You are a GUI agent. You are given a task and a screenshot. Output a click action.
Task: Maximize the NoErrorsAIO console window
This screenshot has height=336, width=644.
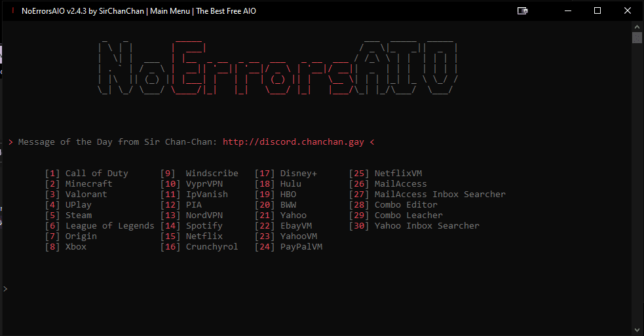click(597, 11)
